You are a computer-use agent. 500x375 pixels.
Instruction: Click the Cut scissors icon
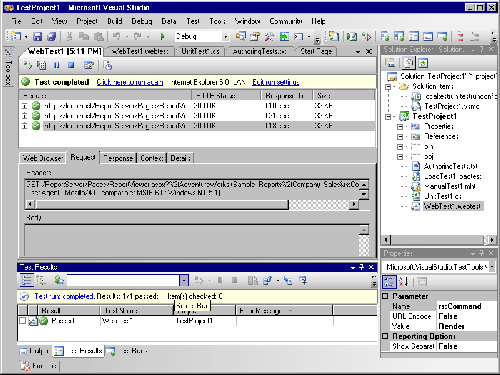(x=69, y=36)
